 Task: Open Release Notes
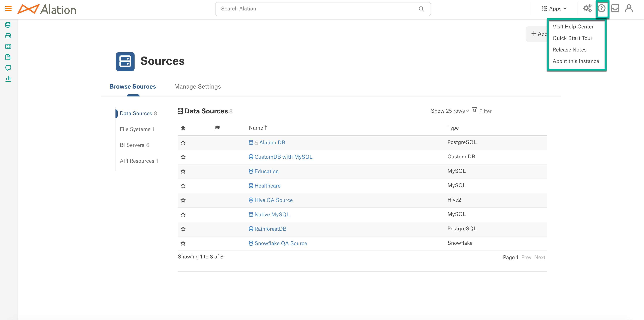(x=569, y=49)
